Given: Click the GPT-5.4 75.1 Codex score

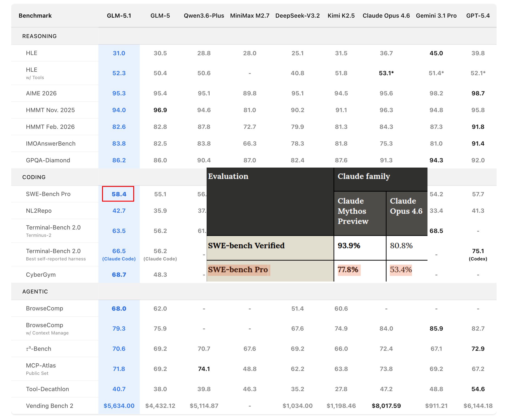Looking at the screenshot, I should [478, 251].
